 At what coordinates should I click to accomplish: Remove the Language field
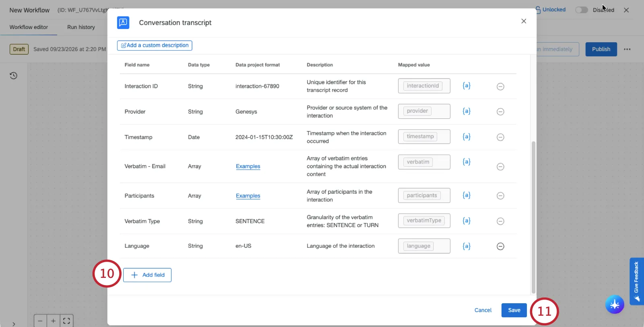(x=500, y=246)
